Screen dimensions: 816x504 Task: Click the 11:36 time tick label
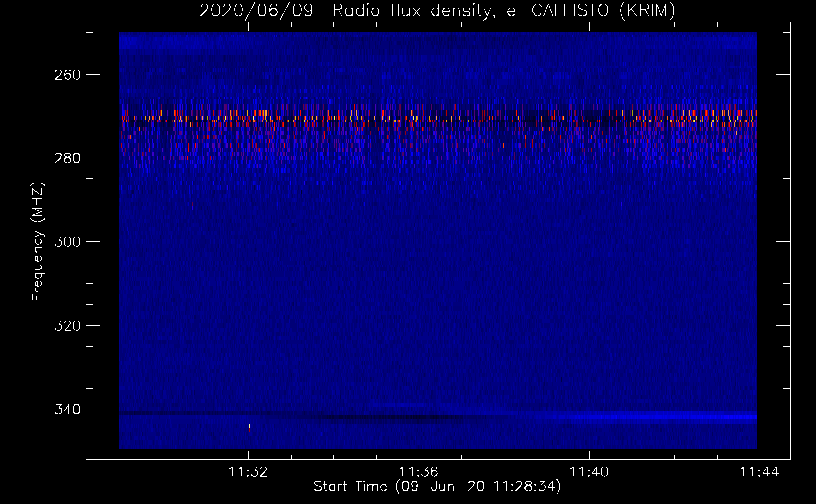(419, 472)
